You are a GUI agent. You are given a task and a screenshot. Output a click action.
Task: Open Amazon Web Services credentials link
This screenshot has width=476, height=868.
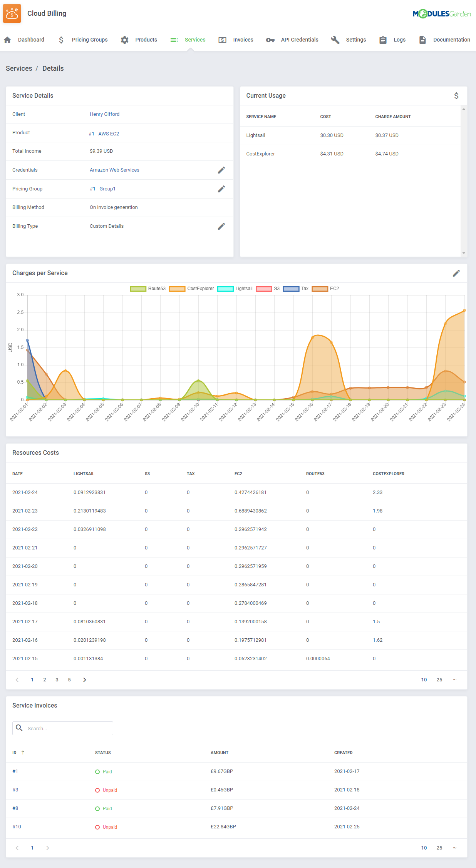114,170
